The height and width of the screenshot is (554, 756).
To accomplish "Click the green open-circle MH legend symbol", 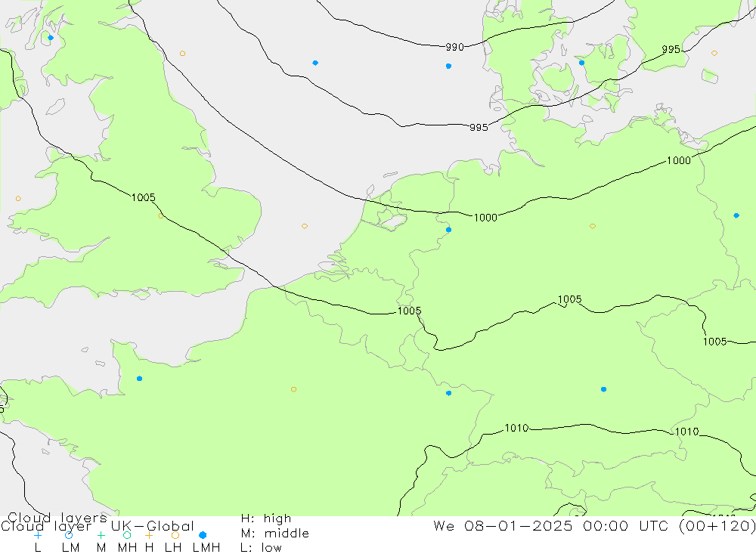I will [127, 535].
